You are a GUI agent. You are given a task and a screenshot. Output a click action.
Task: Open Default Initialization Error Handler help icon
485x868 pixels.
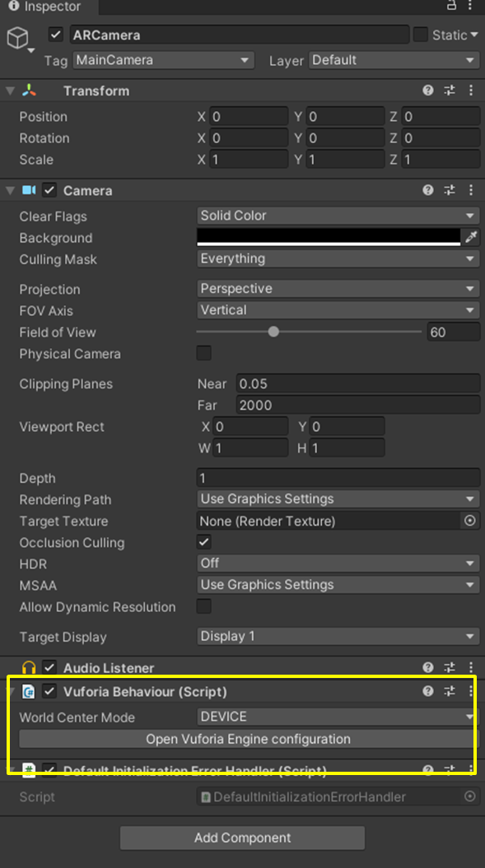tap(428, 770)
